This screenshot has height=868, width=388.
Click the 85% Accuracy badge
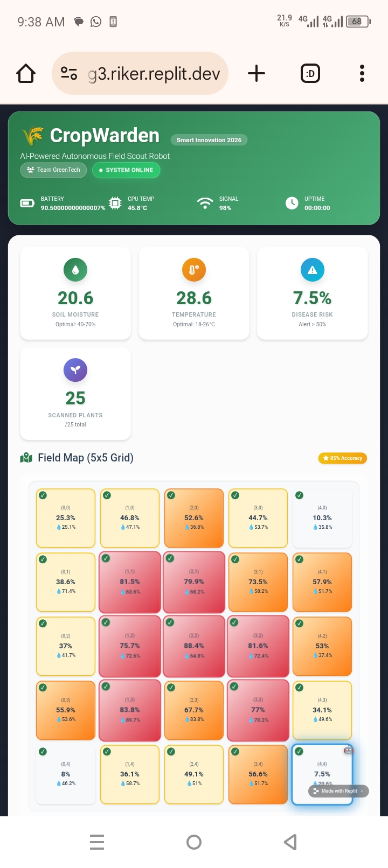pyautogui.click(x=343, y=458)
